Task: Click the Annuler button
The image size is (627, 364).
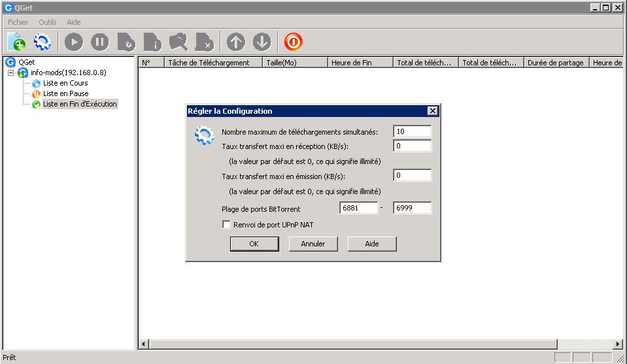Action: [x=313, y=244]
